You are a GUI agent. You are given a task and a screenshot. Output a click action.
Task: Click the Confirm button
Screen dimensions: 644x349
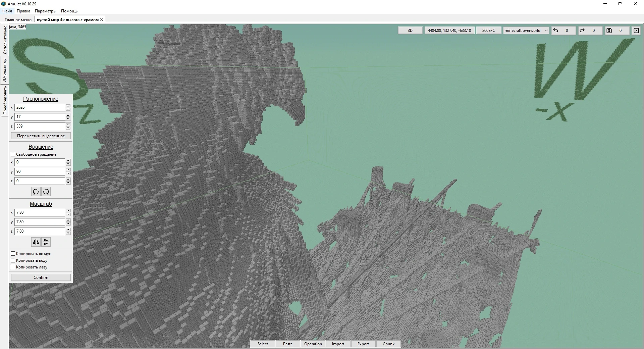point(41,278)
